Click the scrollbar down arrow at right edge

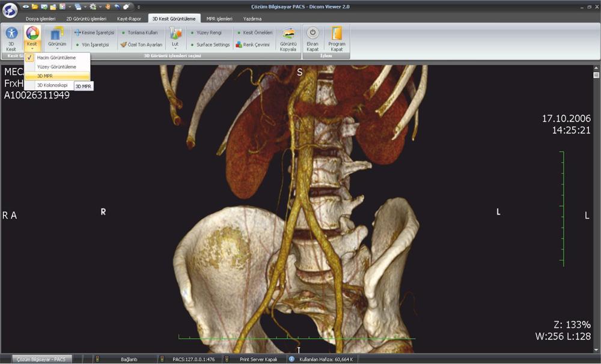596,350
